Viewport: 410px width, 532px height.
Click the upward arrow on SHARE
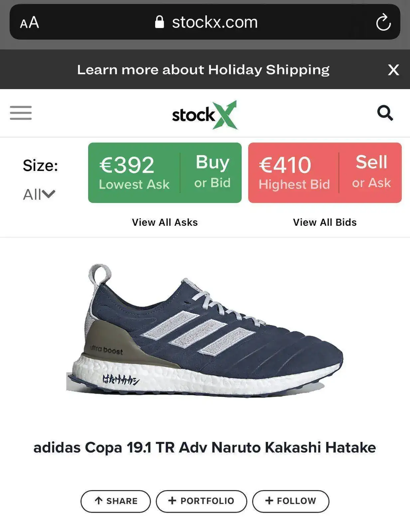pos(98,500)
